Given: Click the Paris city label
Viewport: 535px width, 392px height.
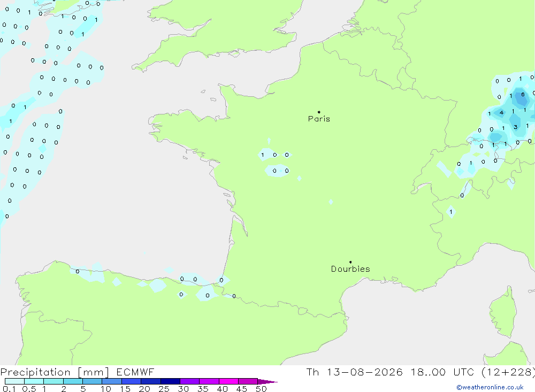Looking at the screenshot, I should (x=319, y=119).
